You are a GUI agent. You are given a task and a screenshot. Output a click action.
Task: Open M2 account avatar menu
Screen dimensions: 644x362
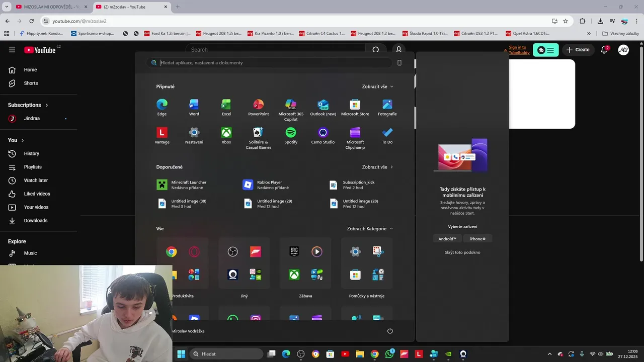[623, 50]
